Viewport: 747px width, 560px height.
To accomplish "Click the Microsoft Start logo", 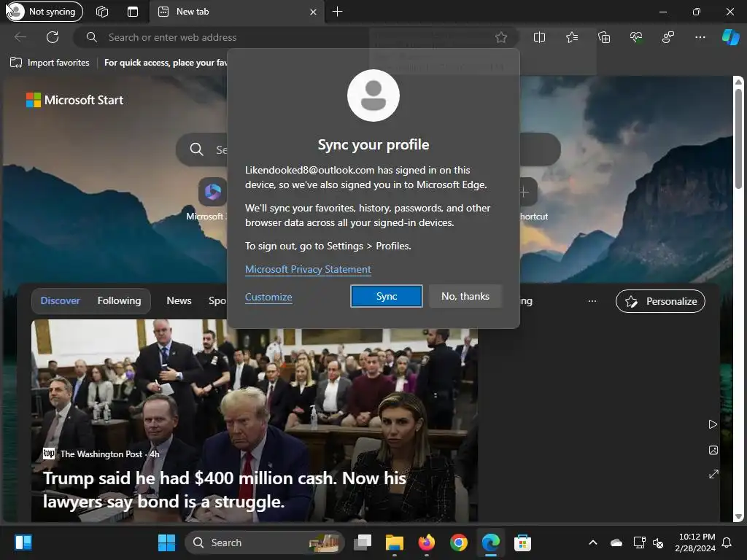I will click(x=75, y=100).
